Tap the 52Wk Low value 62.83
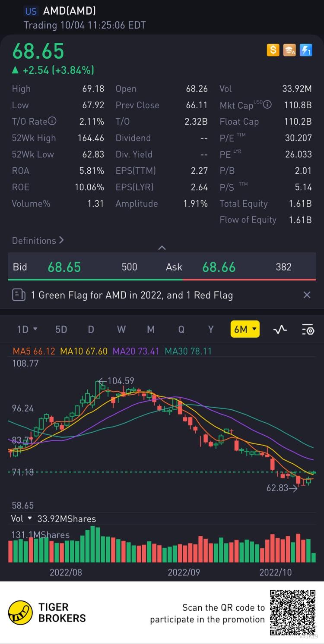This screenshot has height=644, width=324. 93,154
